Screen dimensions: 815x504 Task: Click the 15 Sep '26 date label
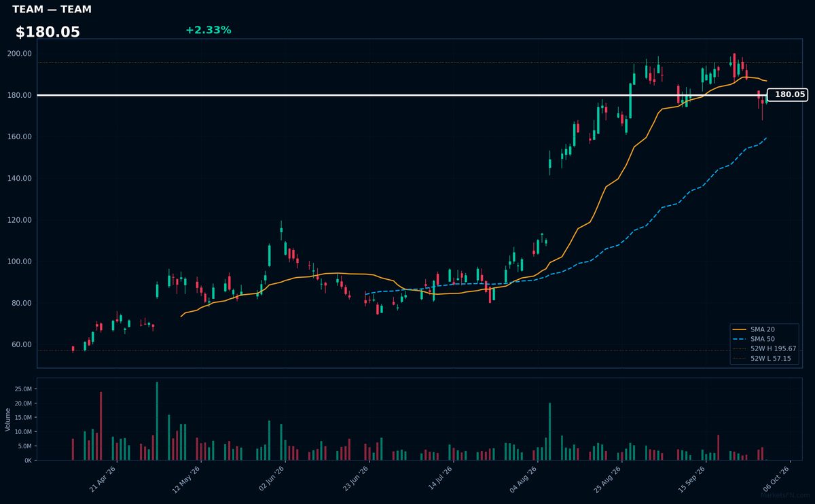coord(692,479)
